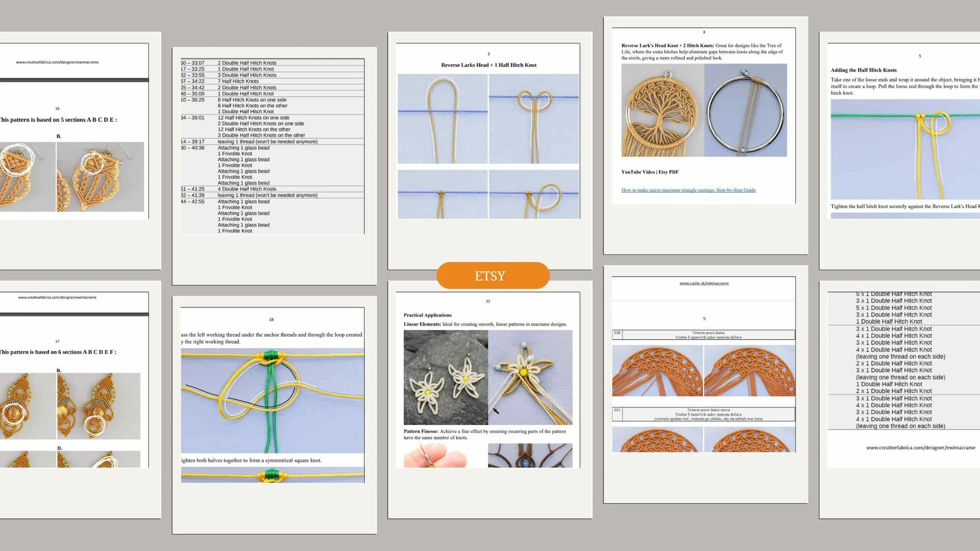Open the micro macrame triangle earrings guide link
Viewport: 980px width, 551px height.
pos(688,190)
